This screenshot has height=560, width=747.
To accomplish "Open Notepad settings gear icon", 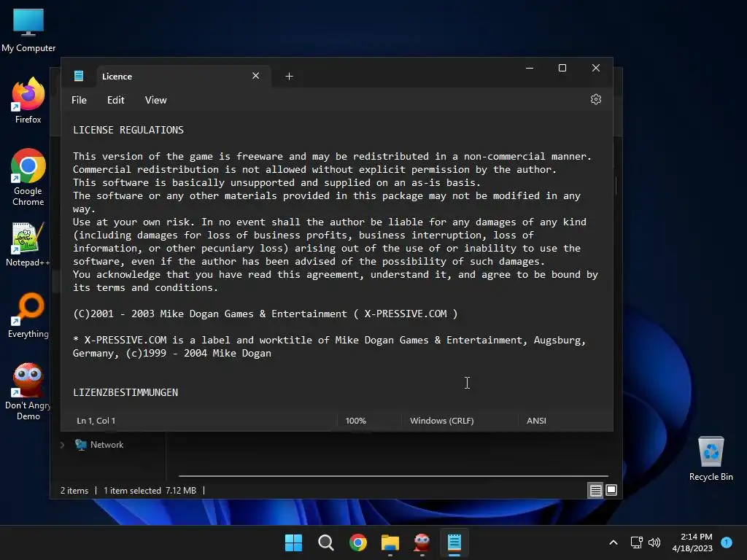I will [x=595, y=99].
